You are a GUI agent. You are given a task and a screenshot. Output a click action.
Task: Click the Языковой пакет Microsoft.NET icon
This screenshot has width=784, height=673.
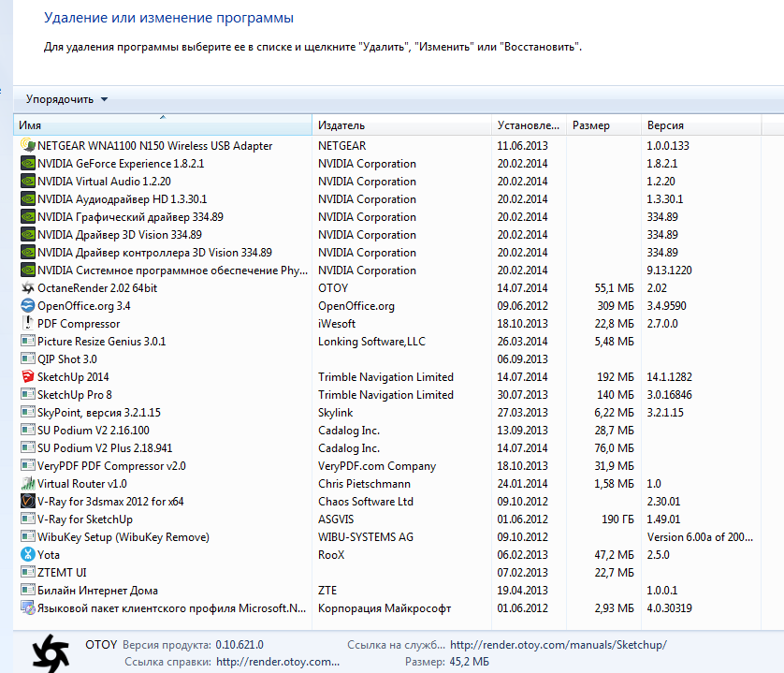(28, 608)
